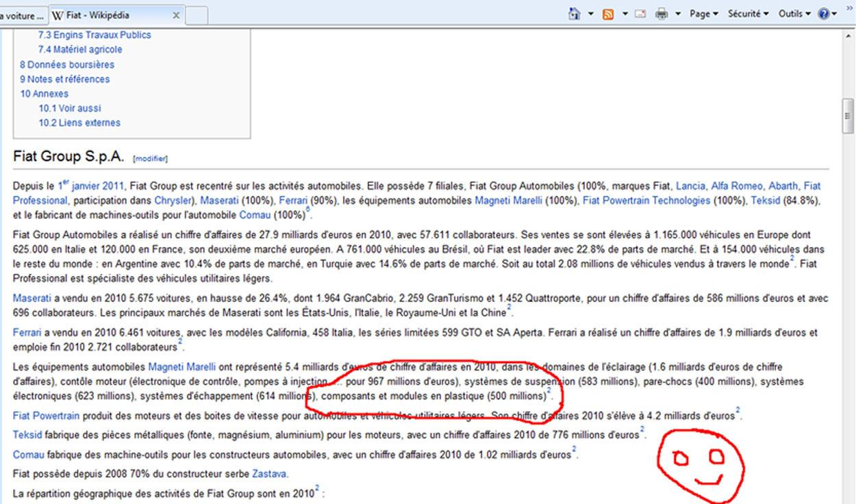The image size is (856, 504).
Task: Open Maserati link in first paragraph
Action: [220, 201]
